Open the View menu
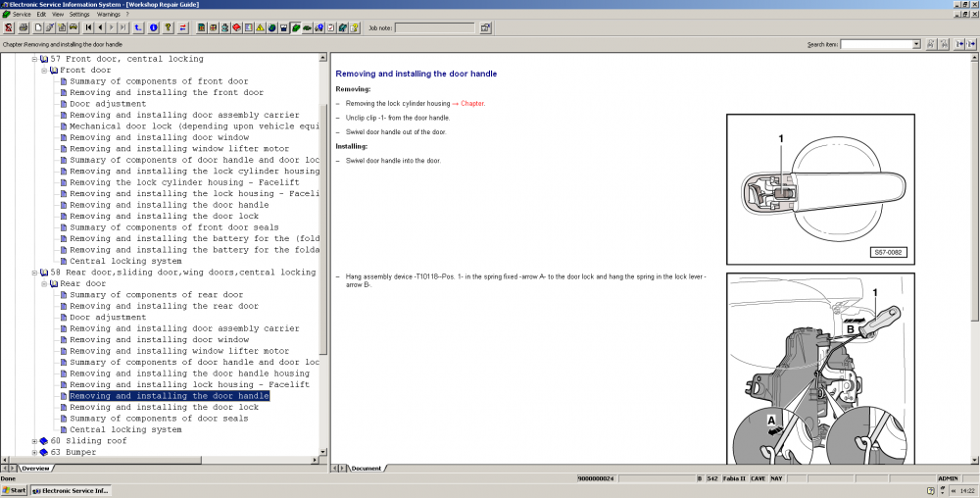This screenshot has height=498, width=980. (58, 14)
